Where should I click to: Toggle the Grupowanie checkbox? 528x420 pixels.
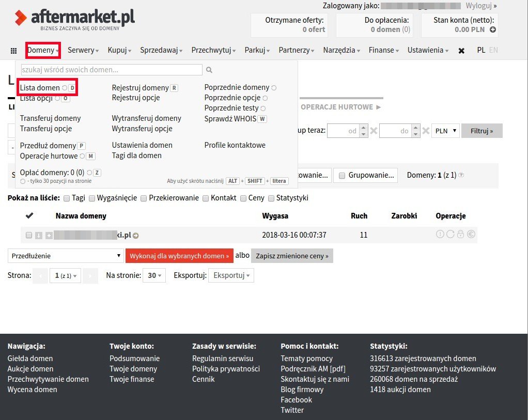click(342, 176)
